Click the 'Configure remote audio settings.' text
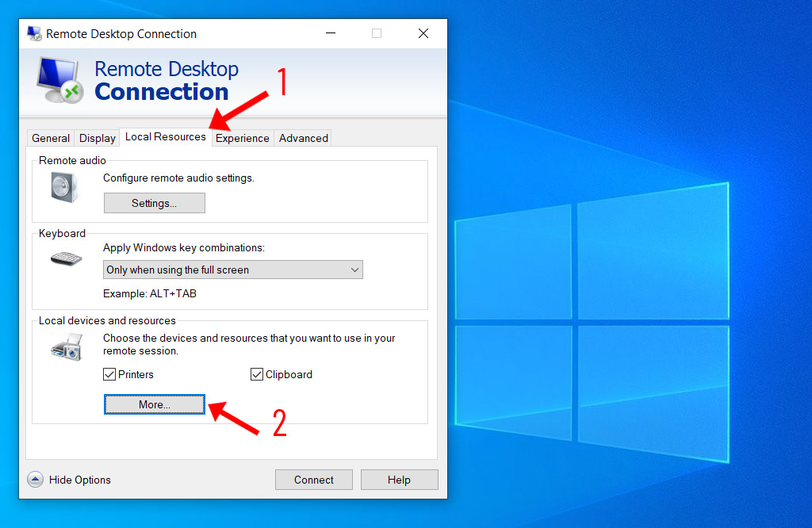The image size is (812, 528). pos(178,178)
